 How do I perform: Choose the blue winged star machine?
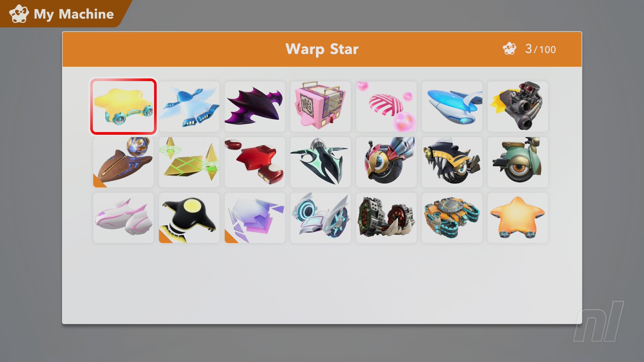tap(189, 107)
